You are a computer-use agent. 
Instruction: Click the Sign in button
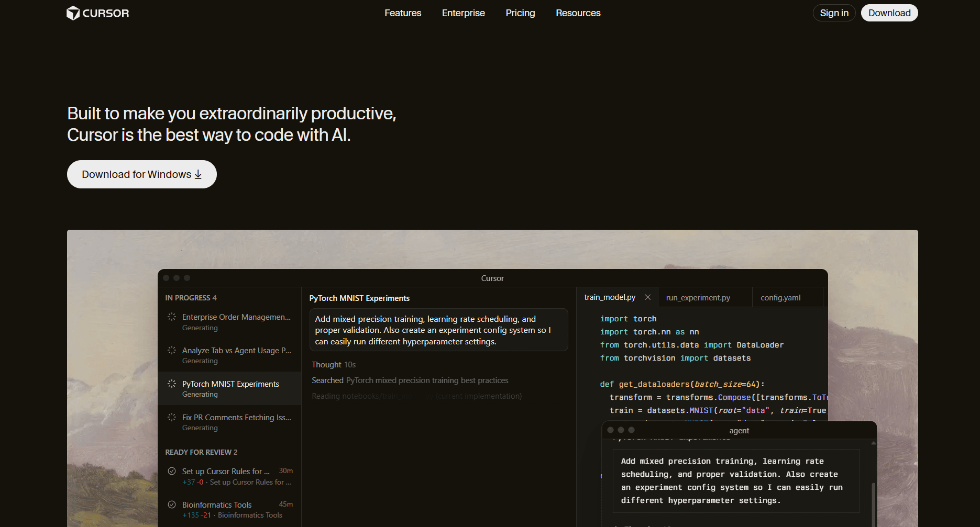[834, 13]
